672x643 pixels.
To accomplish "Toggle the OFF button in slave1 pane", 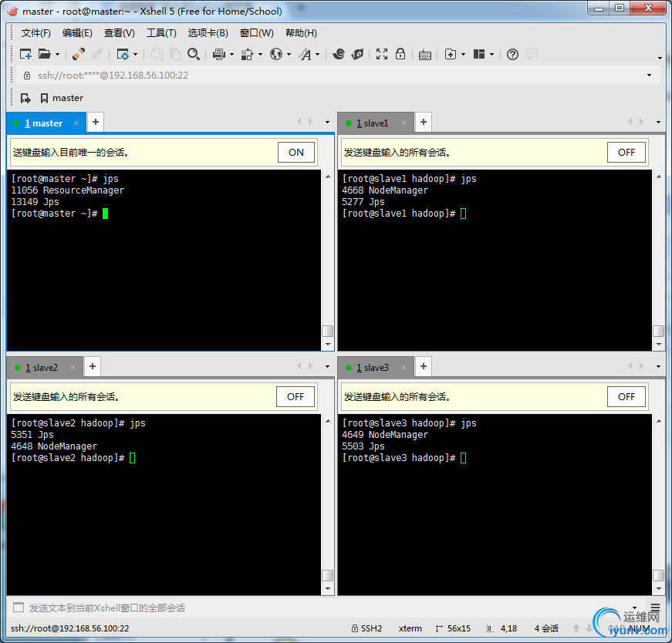I will coord(626,153).
